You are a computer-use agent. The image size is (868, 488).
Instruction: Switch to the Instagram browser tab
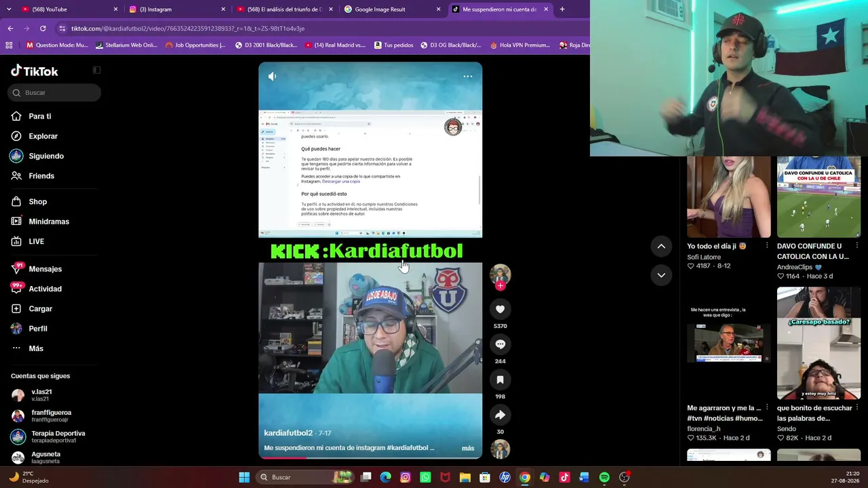176,9
